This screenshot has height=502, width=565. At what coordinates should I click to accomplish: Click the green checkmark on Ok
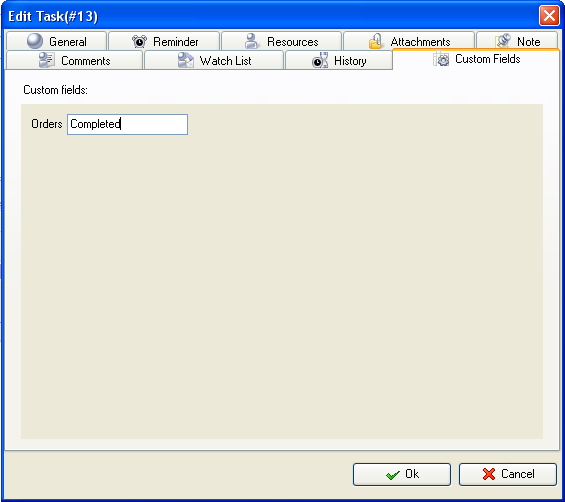pos(392,475)
